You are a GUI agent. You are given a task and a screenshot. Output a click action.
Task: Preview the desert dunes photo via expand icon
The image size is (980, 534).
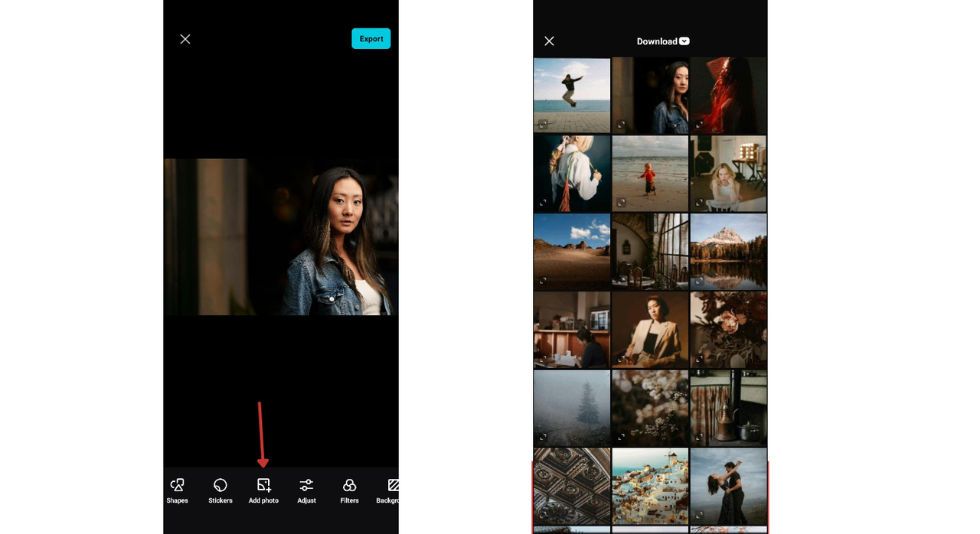543,281
